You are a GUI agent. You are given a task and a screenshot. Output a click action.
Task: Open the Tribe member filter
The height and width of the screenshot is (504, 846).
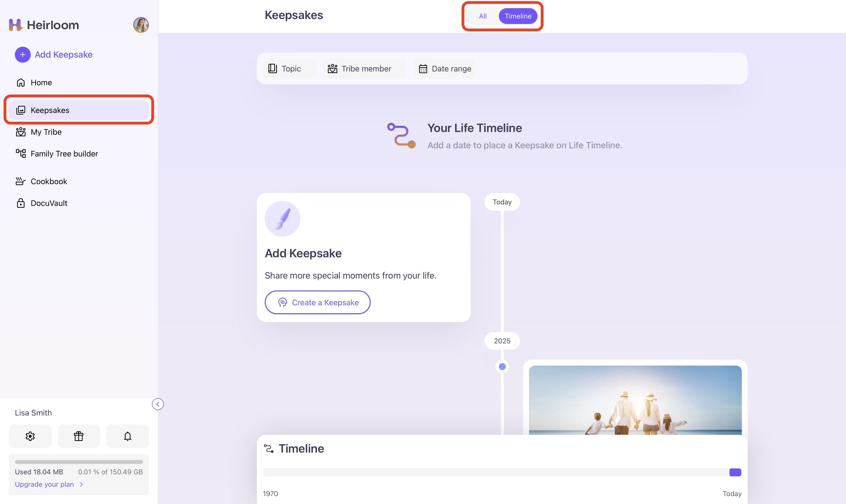(x=360, y=69)
